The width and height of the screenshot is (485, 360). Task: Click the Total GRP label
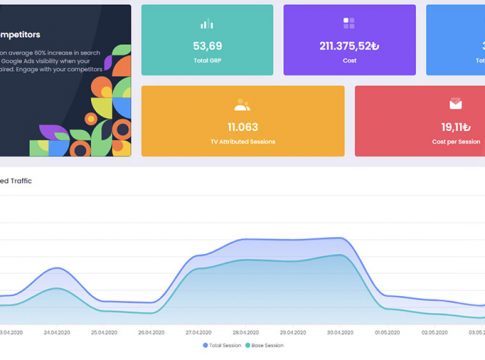click(x=207, y=61)
